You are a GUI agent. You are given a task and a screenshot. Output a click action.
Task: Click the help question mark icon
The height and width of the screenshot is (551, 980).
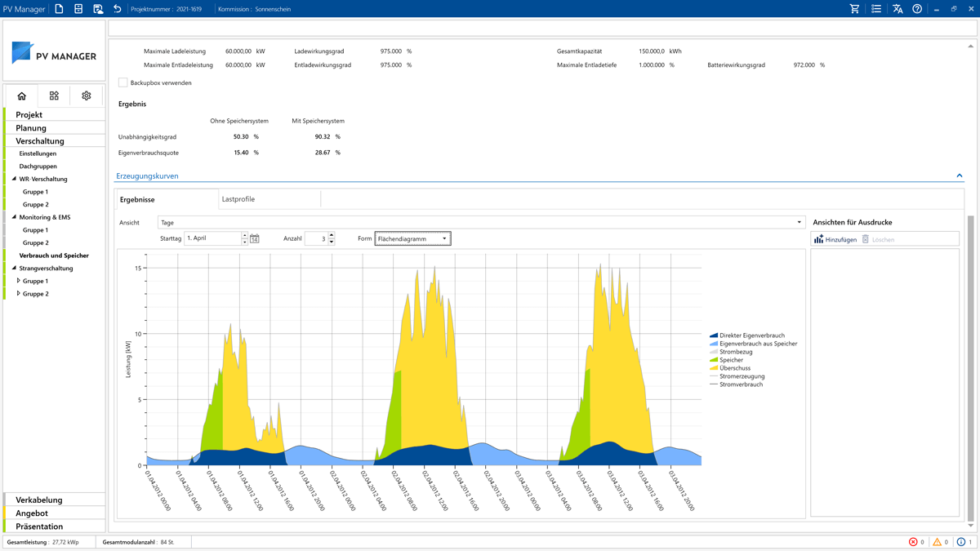(916, 8)
